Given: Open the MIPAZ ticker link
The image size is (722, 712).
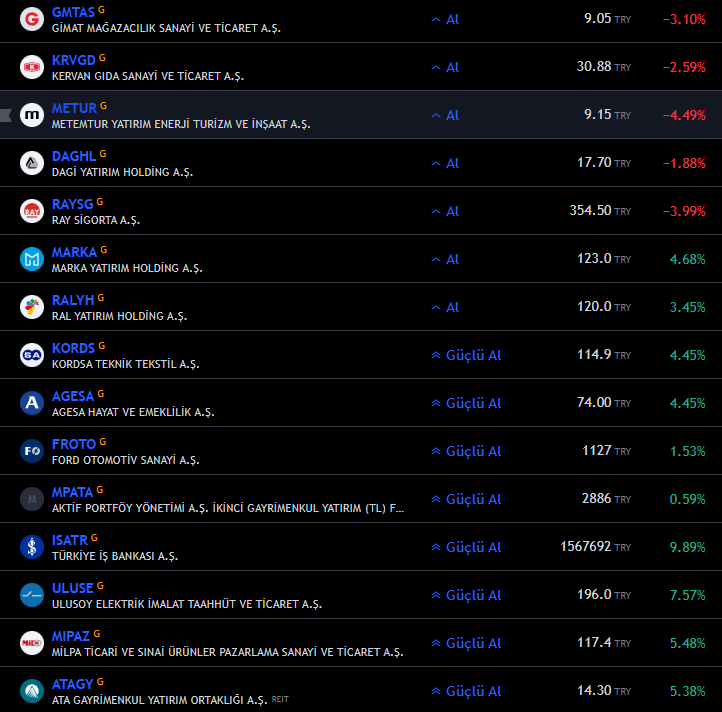Looking at the screenshot, I should click(71, 636).
